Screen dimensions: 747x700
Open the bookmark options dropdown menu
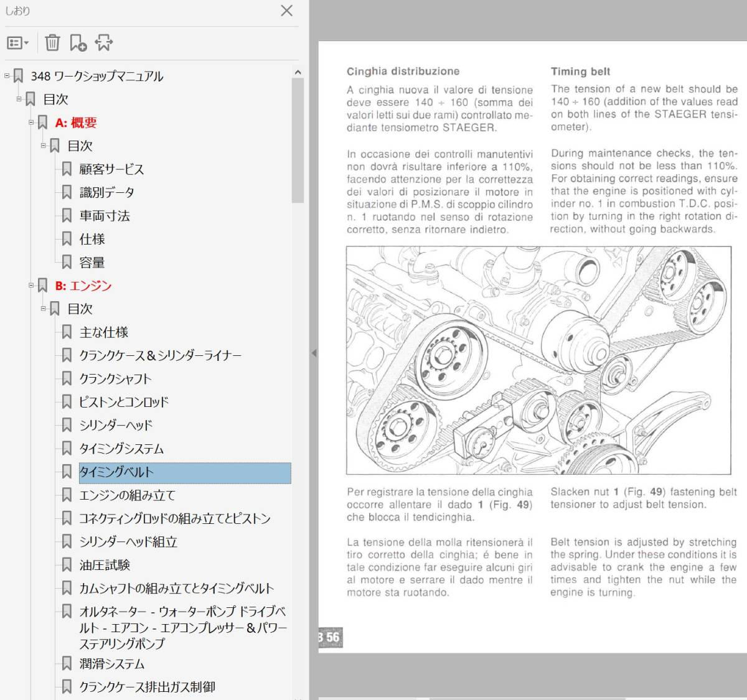coord(17,42)
